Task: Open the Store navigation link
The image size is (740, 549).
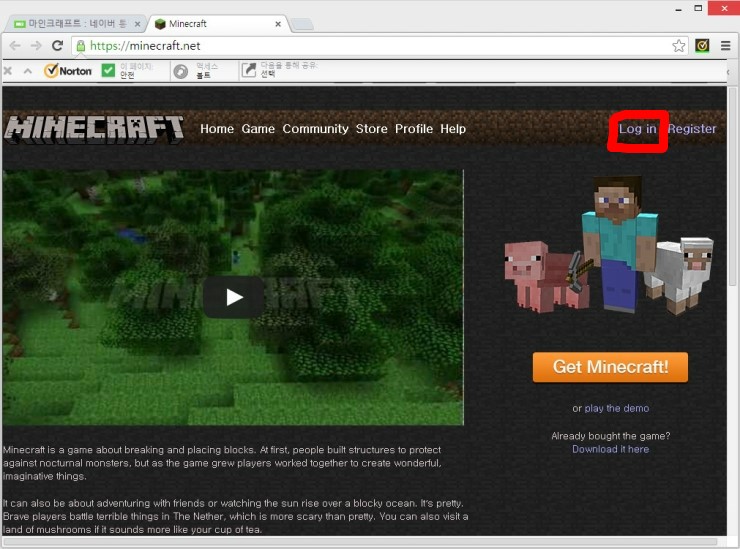Action: tap(371, 129)
